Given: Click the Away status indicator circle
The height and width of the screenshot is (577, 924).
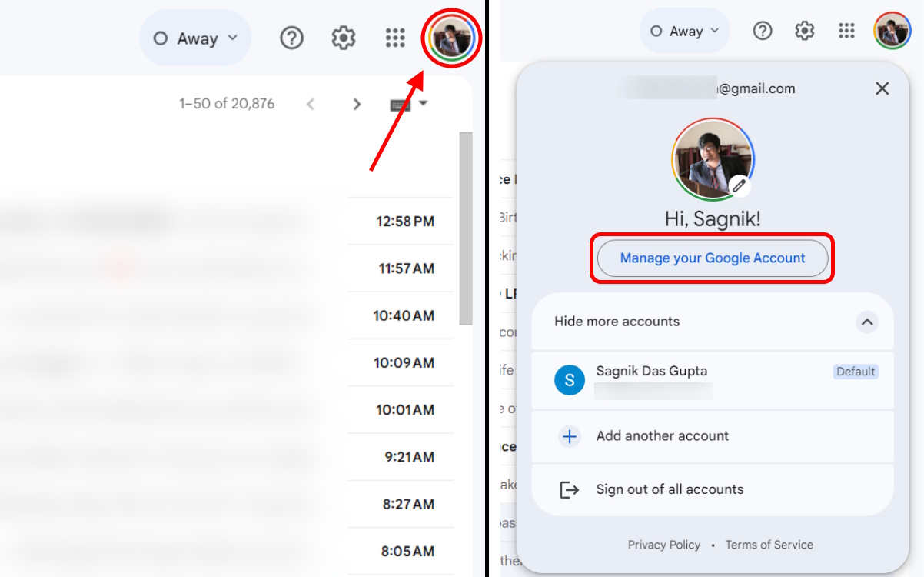Looking at the screenshot, I should (161, 37).
